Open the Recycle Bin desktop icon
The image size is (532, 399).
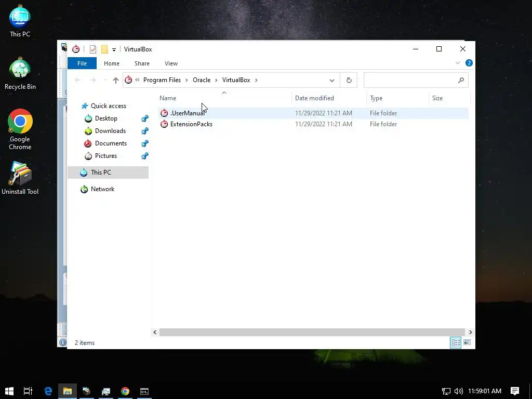20,74
